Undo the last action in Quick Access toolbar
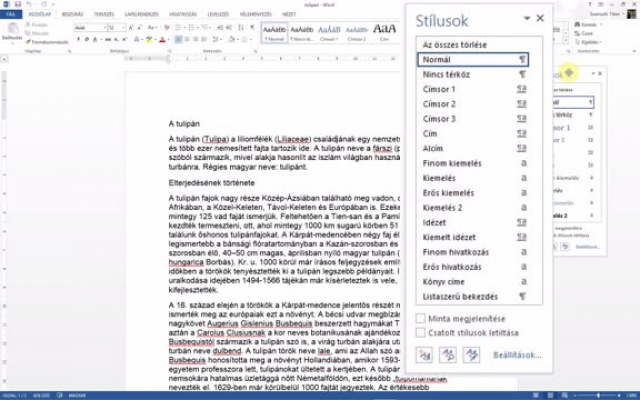 coord(29,4)
